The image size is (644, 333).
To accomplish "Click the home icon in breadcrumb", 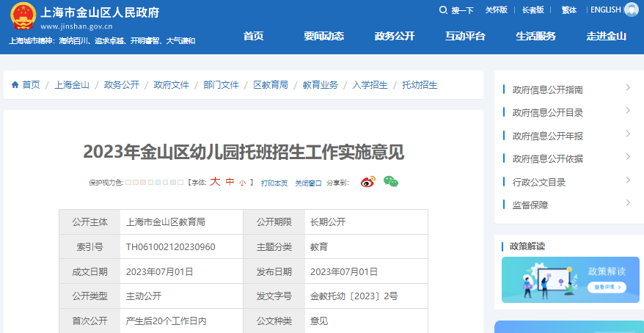I will (15, 85).
